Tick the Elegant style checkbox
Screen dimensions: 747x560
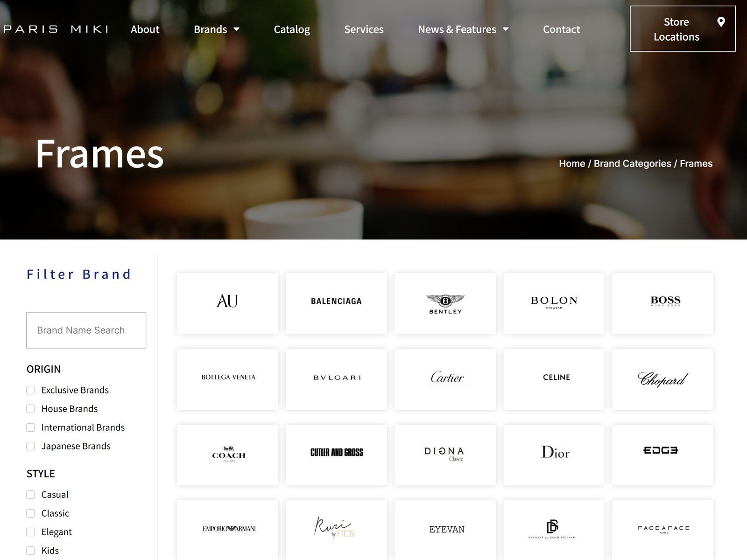tap(31, 532)
